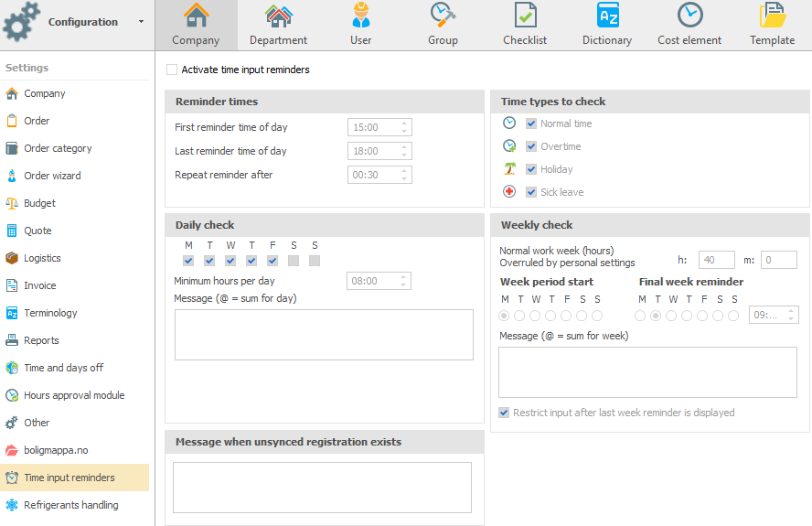This screenshot has height=526, width=812.
Task: Open the Configuration dropdown arrow
Action: 141,22
